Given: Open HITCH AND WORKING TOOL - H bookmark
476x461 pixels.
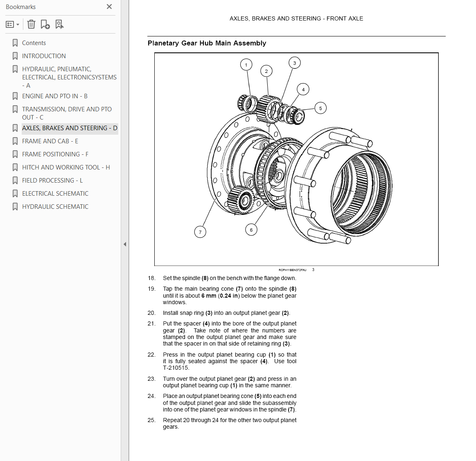Looking at the screenshot, I should tap(66, 167).
